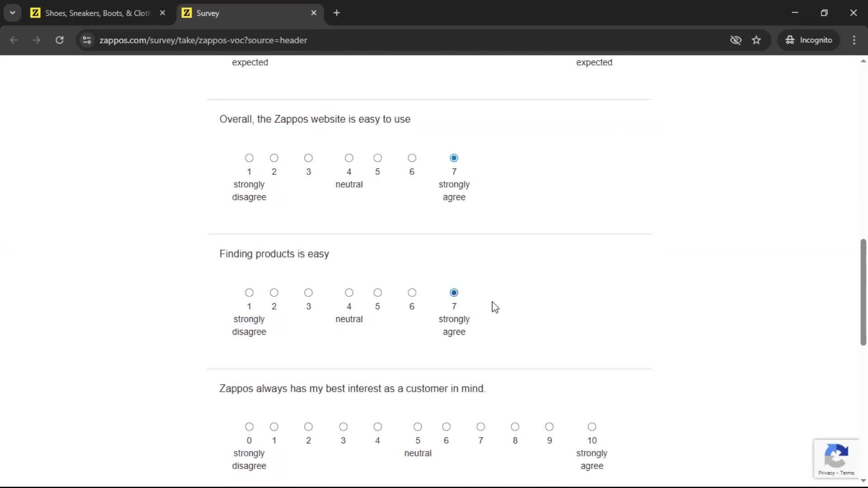Close the Survey tab
868x488 pixels.
(x=314, y=13)
